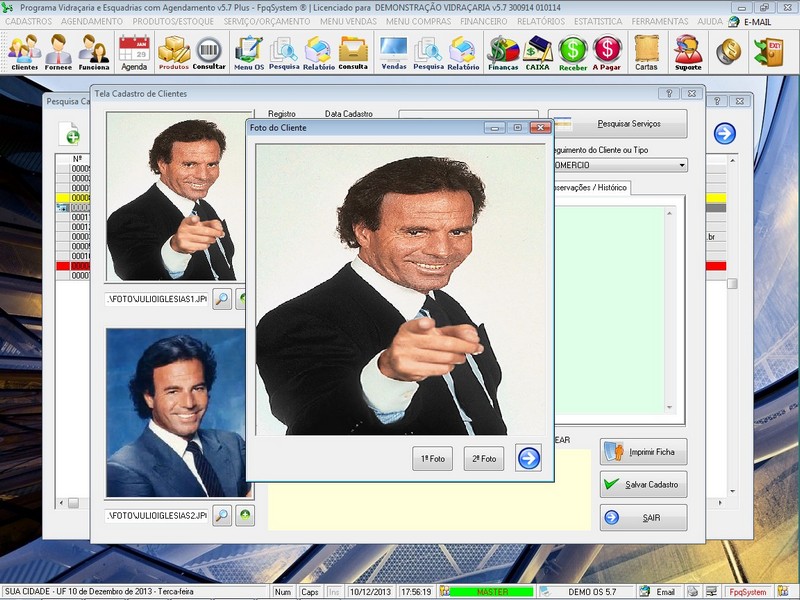
Task: Click the Salvar Cadastro button
Action: [x=643, y=484]
